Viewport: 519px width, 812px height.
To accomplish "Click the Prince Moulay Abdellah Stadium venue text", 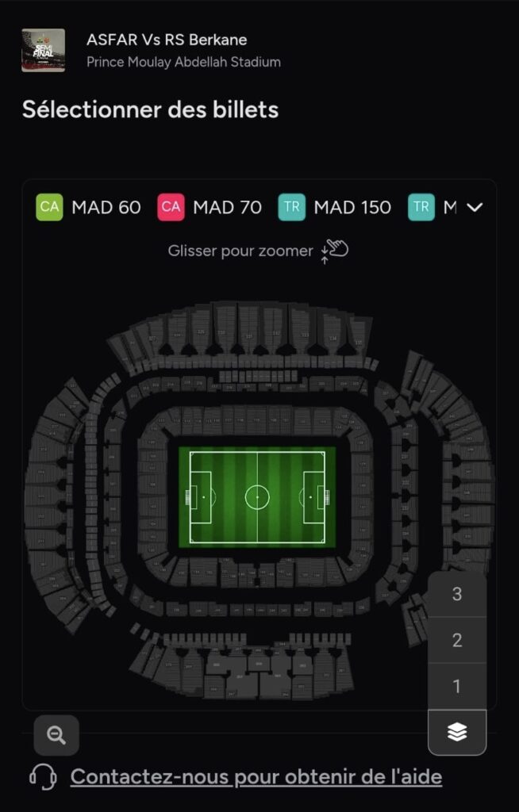I will click(x=183, y=62).
